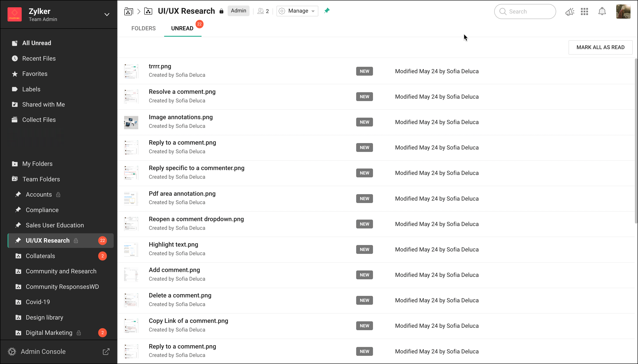The image size is (638, 364).
Task: Open Admin Console external link icon
Action: point(106,351)
